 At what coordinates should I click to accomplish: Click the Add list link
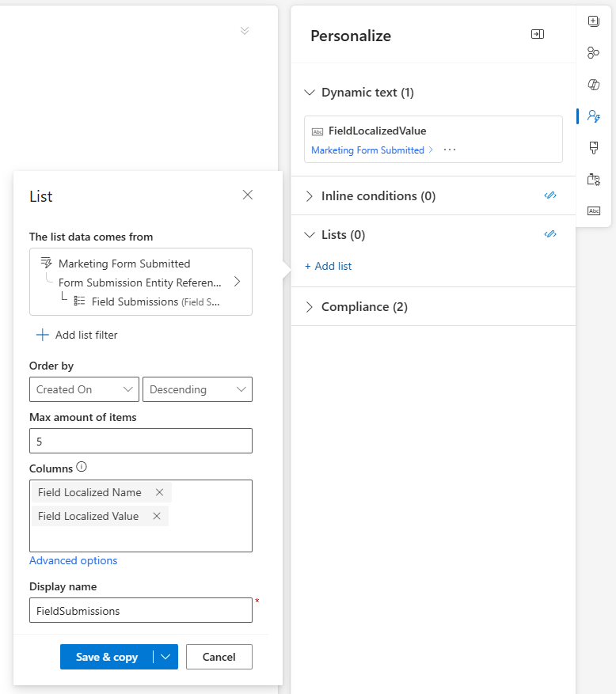click(329, 266)
